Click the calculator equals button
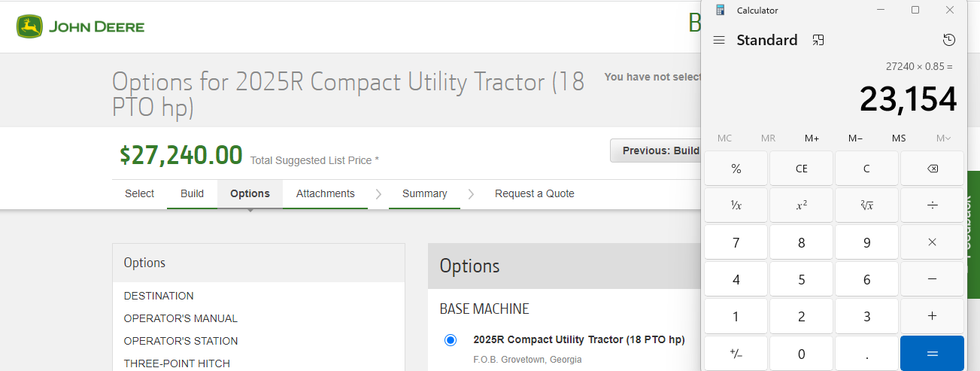980x371 pixels. (x=932, y=353)
